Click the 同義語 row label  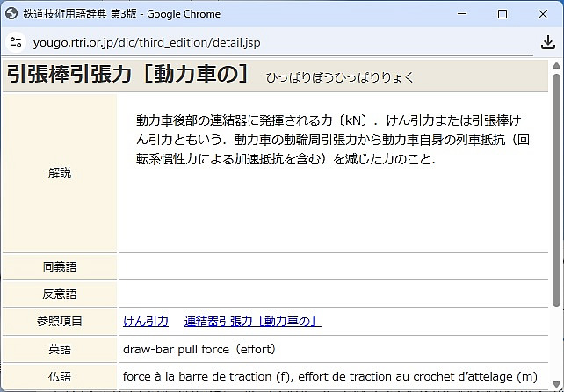click(60, 266)
